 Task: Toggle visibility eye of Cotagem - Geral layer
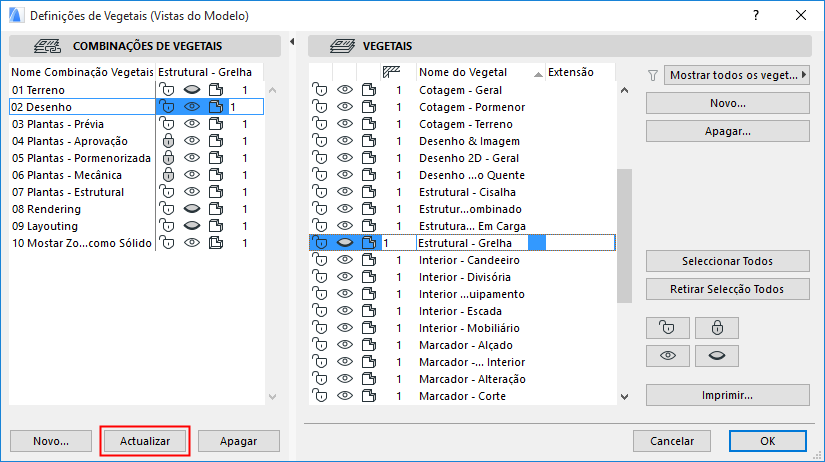(345, 90)
